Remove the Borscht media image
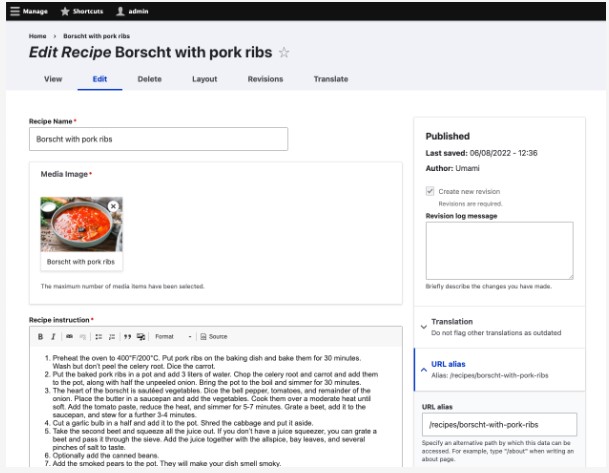This screenshot has height=473, width=609. (x=113, y=206)
